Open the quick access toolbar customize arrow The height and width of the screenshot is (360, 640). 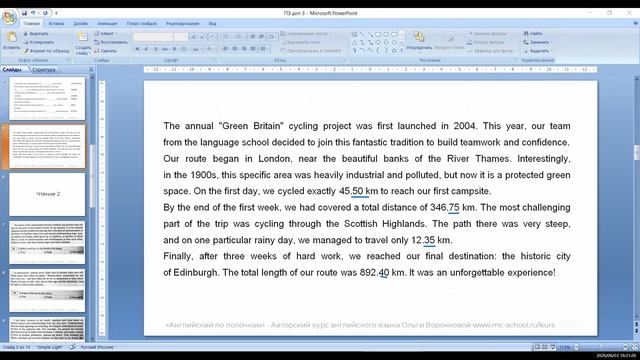(x=56, y=13)
